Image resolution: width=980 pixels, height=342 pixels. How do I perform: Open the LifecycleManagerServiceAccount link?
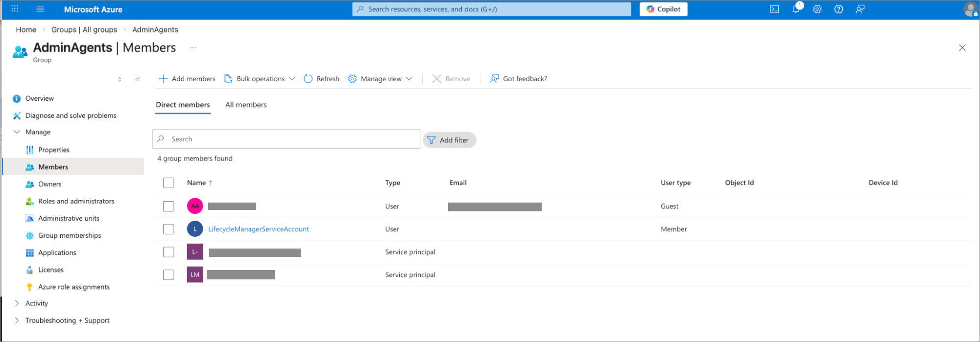259,229
